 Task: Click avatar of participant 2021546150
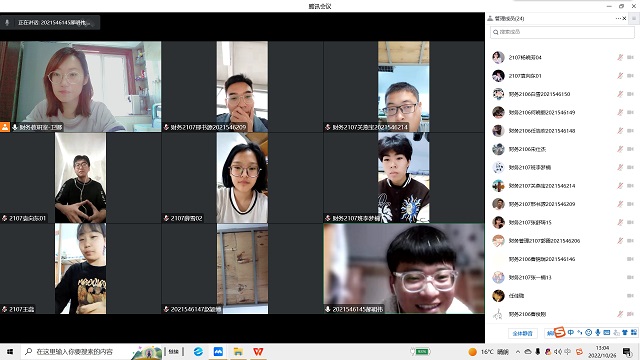click(498, 94)
